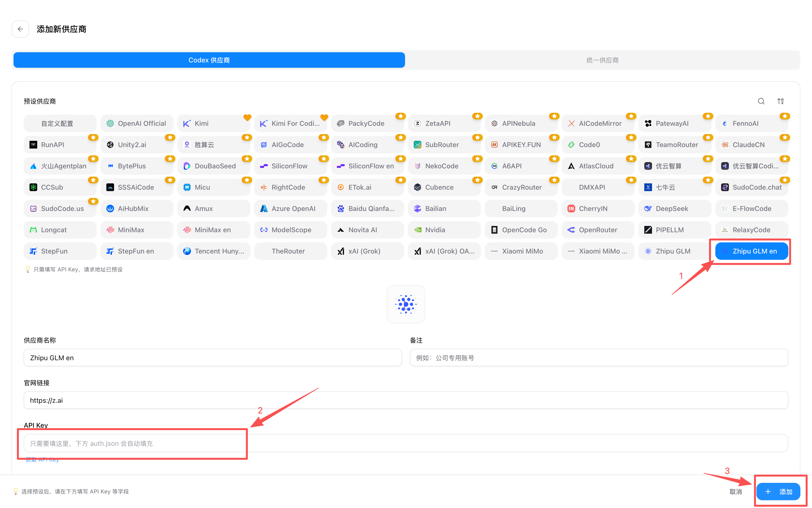Pick the Xiaomi MiMo preset
The width and height of the screenshot is (812, 508).
pos(521,251)
